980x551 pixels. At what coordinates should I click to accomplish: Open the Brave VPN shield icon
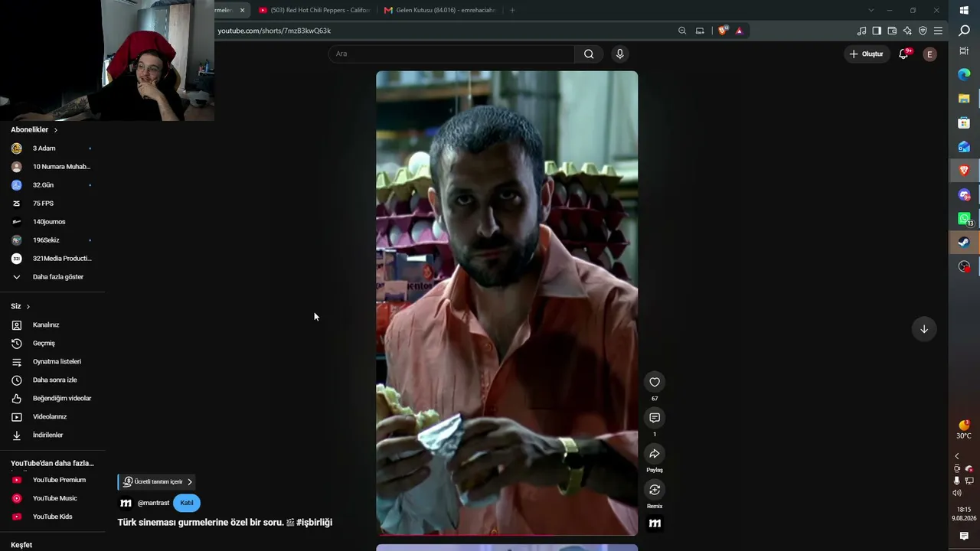tap(923, 31)
